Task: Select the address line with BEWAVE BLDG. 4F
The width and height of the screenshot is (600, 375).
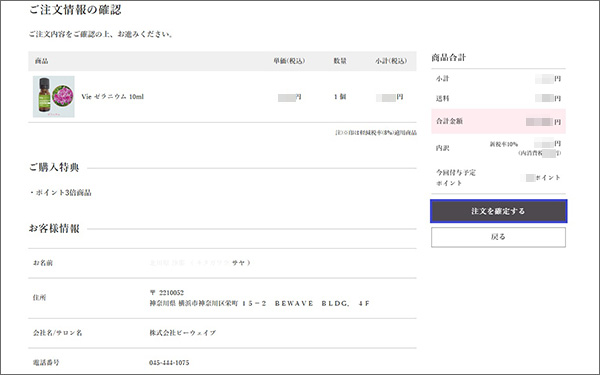Action: [259, 303]
